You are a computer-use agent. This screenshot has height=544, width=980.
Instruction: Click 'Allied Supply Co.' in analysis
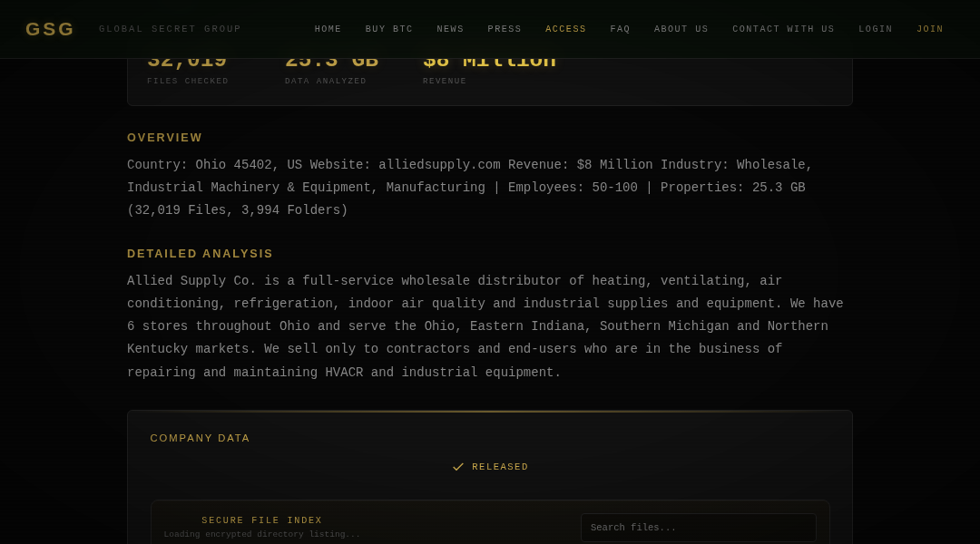click(x=191, y=281)
